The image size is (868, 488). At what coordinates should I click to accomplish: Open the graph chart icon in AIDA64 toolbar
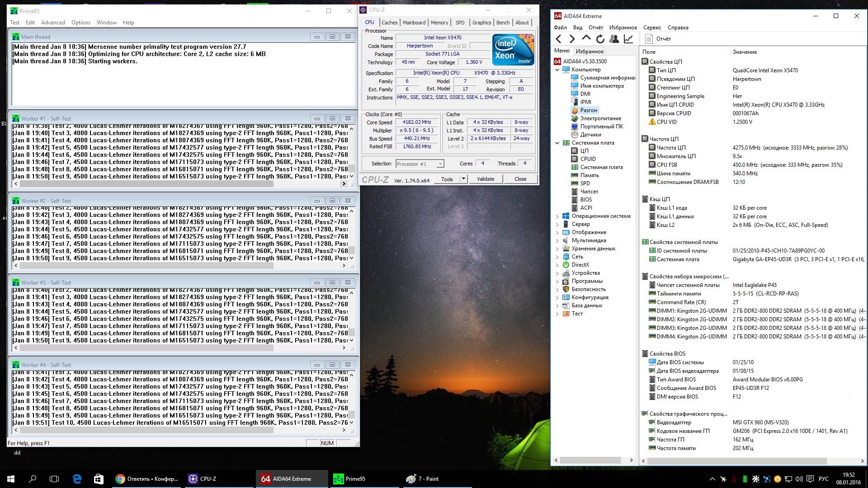[628, 39]
